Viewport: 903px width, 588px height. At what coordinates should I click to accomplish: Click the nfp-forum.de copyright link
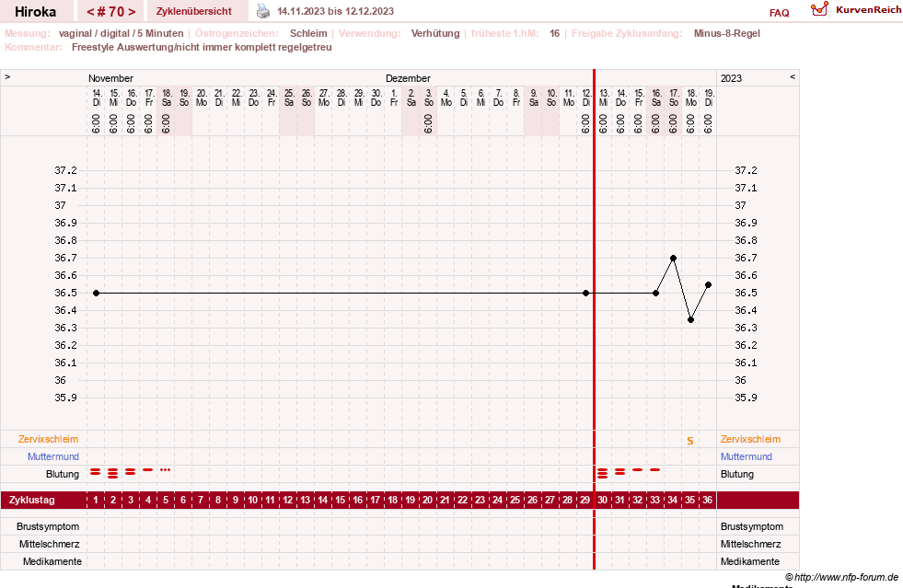click(841, 577)
